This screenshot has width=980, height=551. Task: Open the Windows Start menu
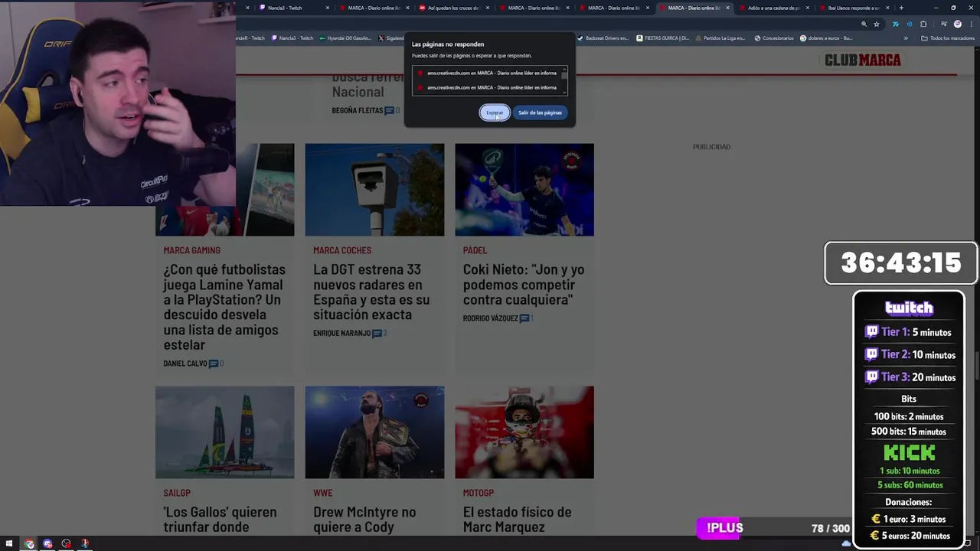pos(9,543)
